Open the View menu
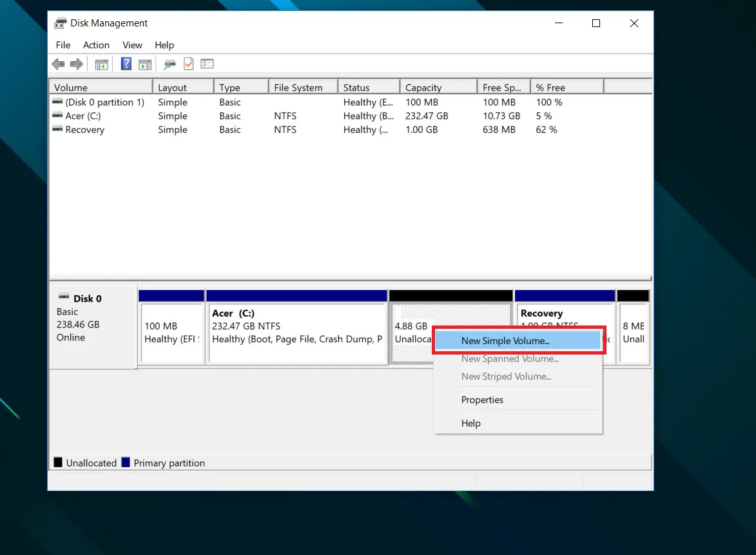 tap(132, 45)
